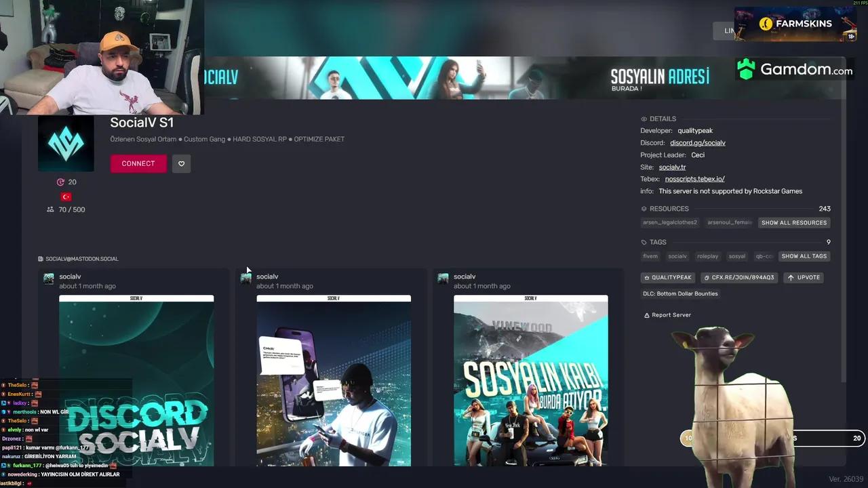The height and width of the screenshot is (488, 868).
Task: Click the Turkish flag icon
Action: (x=66, y=197)
